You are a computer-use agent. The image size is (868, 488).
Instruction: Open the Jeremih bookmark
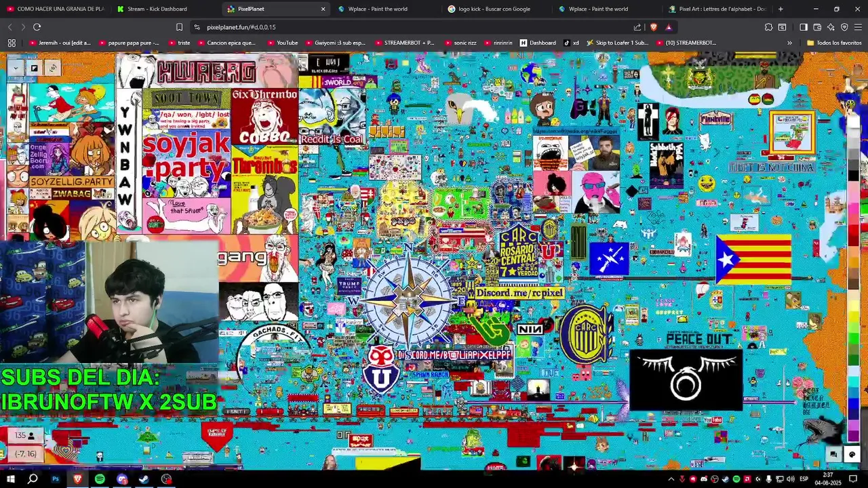click(x=60, y=43)
